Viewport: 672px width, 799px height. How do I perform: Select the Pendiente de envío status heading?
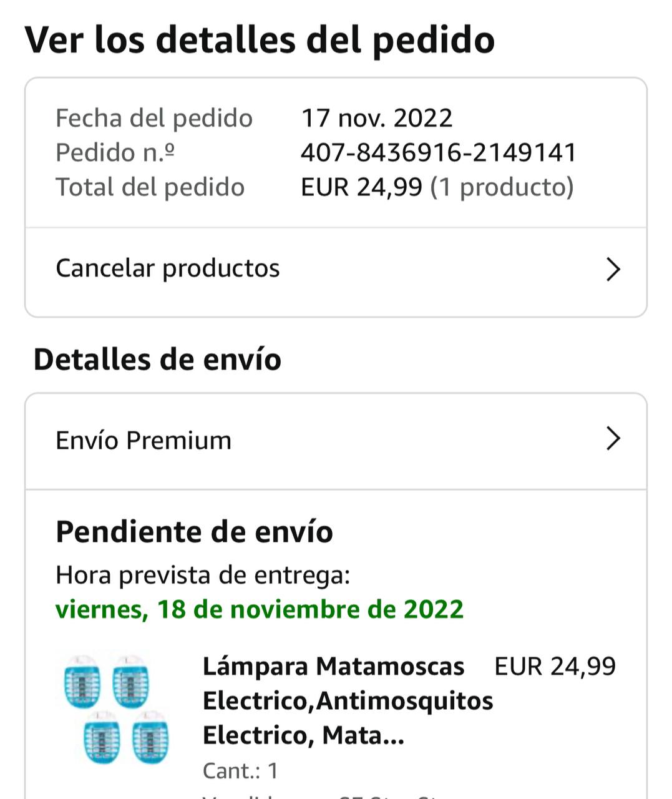(x=194, y=532)
